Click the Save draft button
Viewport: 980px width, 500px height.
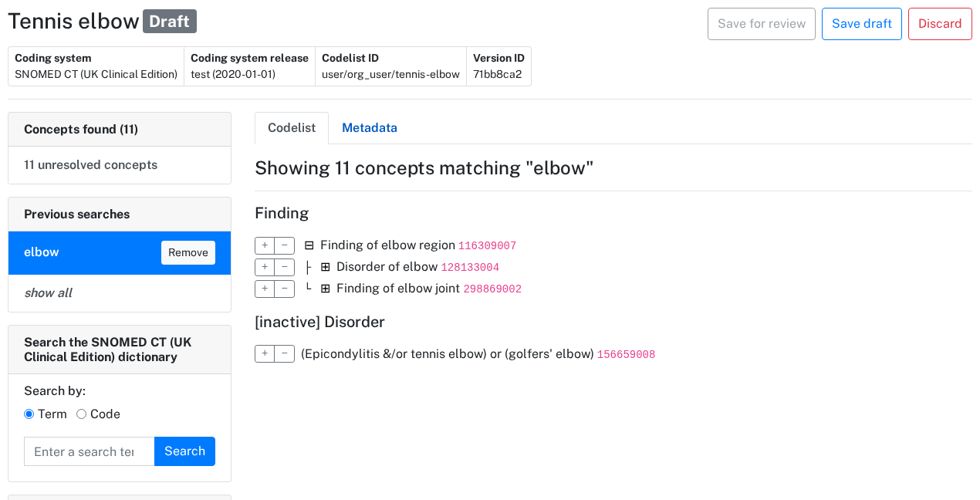(x=862, y=24)
